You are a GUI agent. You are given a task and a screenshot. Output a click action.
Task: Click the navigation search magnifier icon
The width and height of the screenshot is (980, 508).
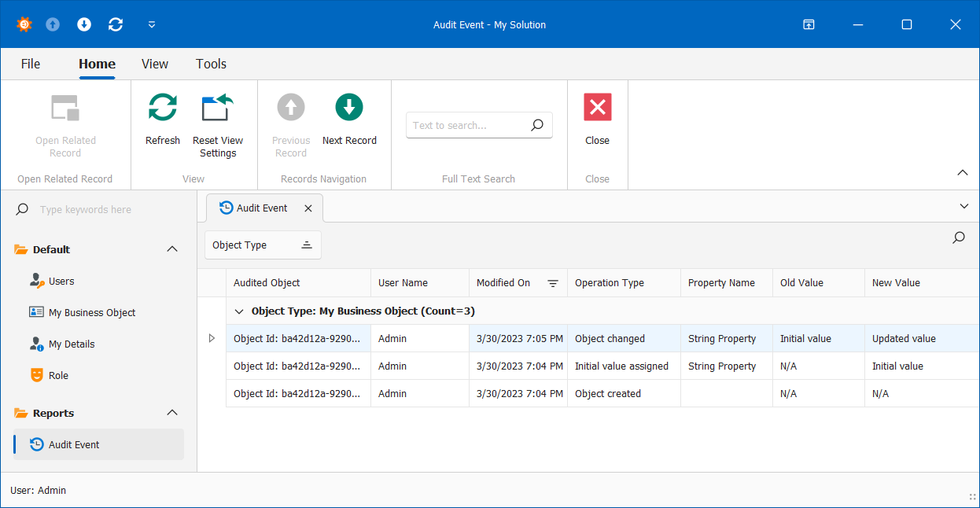pyautogui.click(x=22, y=209)
